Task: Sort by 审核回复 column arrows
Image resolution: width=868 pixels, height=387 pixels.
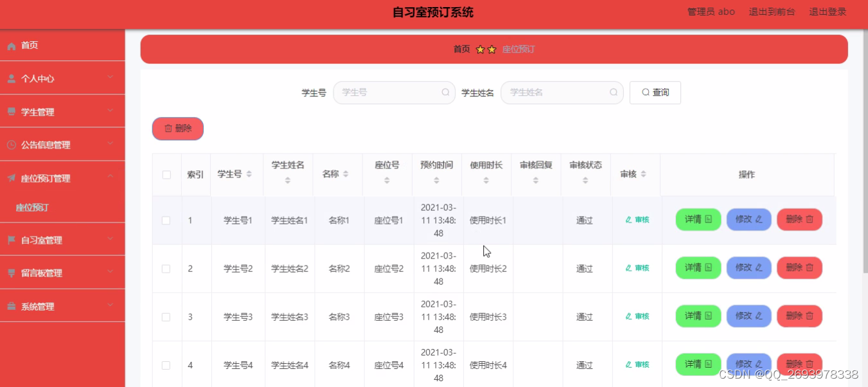Action: (x=536, y=181)
